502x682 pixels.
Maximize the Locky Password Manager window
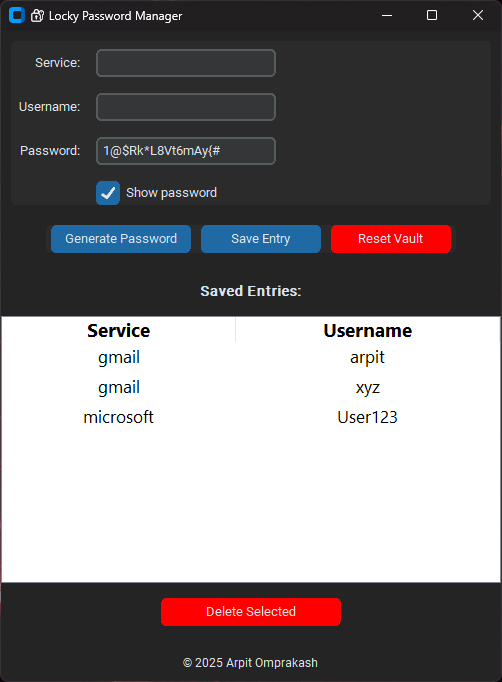(x=432, y=15)
